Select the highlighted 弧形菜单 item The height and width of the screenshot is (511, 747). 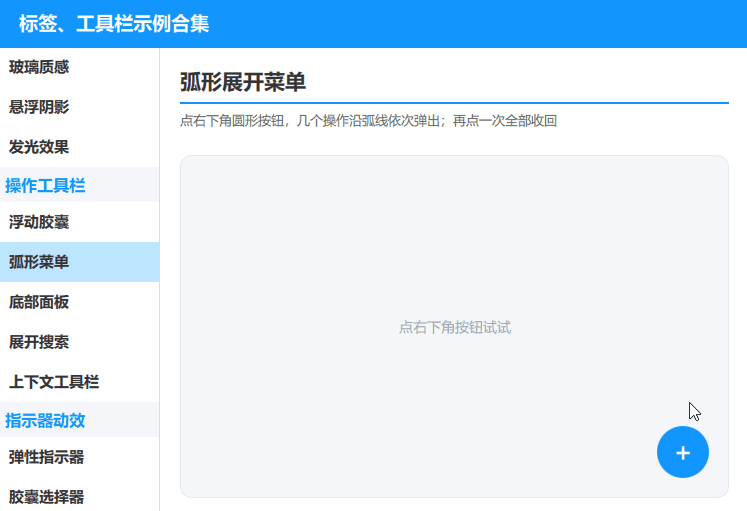click(x=80, y=262)
